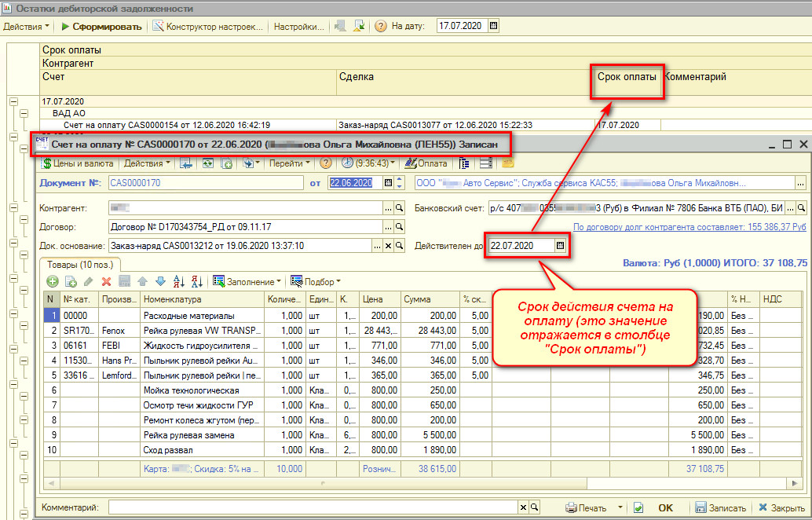Click the Договор input field
The width and height of the screenshot is (812, 520).
pos(246,227)
